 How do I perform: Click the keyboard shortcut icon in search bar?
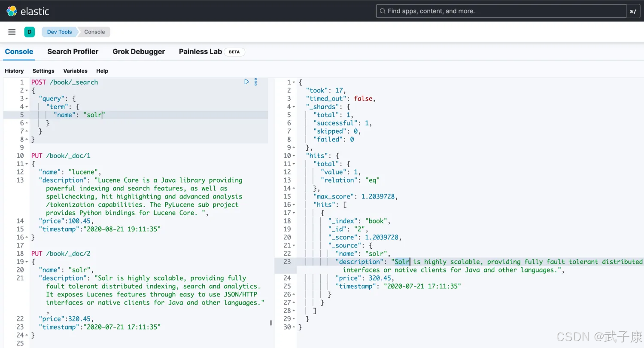click(x=633, y=12)
